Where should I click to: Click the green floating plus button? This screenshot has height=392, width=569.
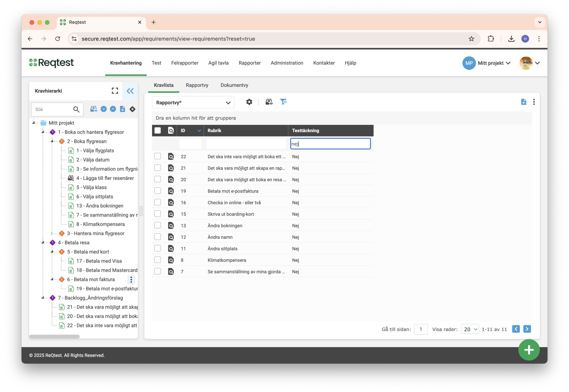529,350
